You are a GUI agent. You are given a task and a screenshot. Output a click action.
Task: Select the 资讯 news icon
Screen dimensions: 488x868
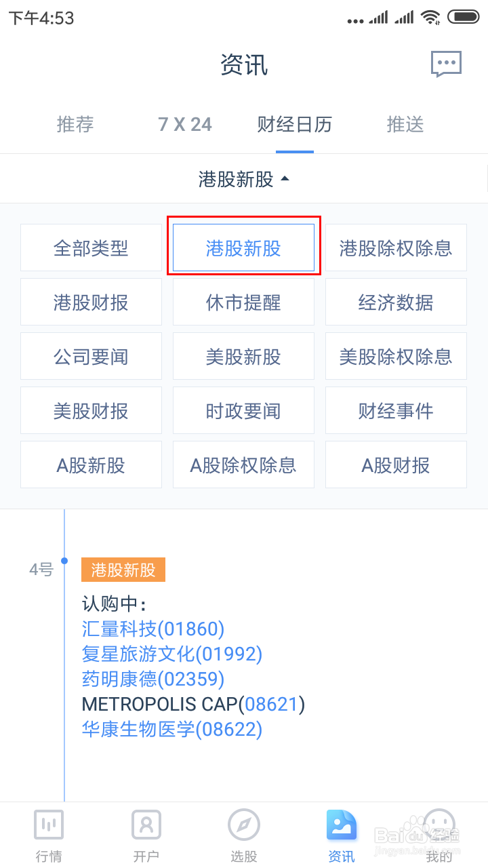click(342, 825)
